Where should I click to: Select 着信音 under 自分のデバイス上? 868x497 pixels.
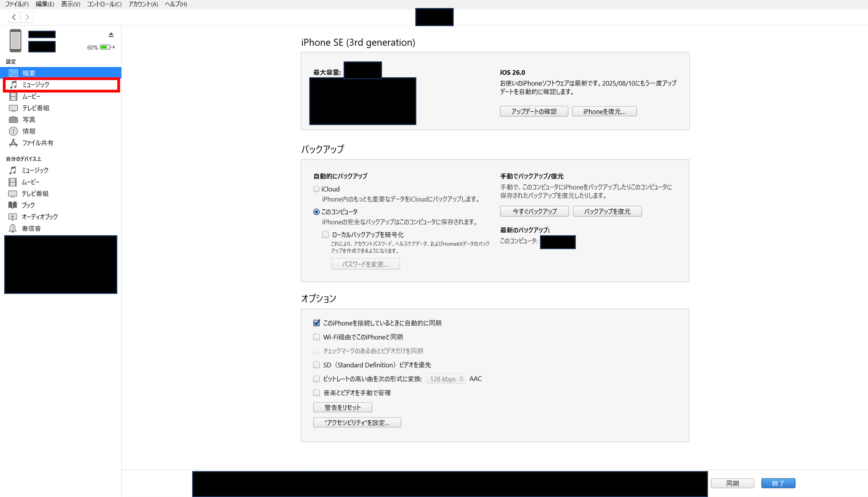pos(61,228)
